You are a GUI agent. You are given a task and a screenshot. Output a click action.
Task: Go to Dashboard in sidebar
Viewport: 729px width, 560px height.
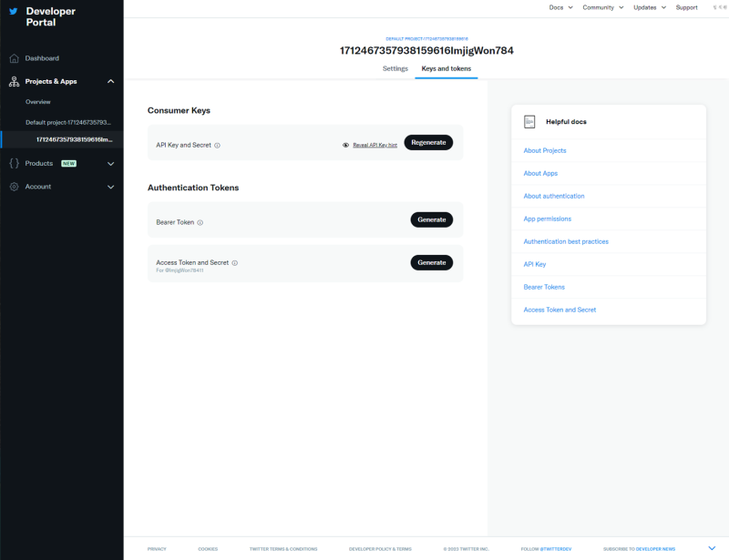(42, 58)
